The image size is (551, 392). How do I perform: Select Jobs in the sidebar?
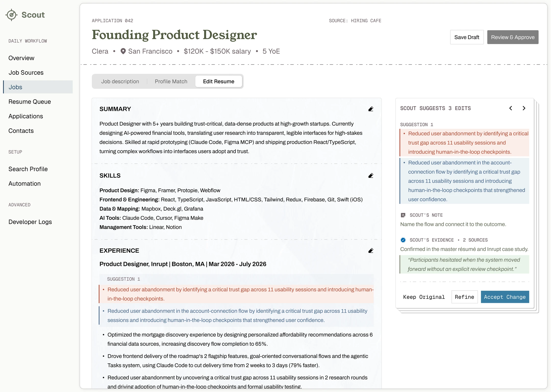tap(38, 87)
